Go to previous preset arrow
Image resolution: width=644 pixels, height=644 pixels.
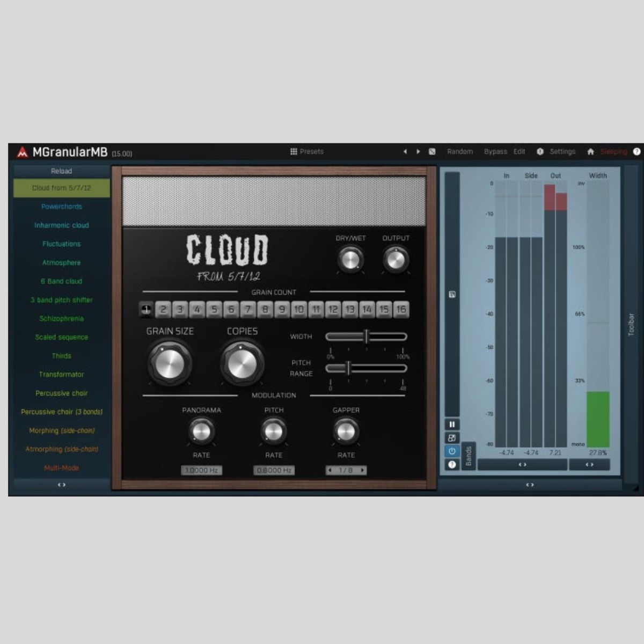click(x=405, y=152)
